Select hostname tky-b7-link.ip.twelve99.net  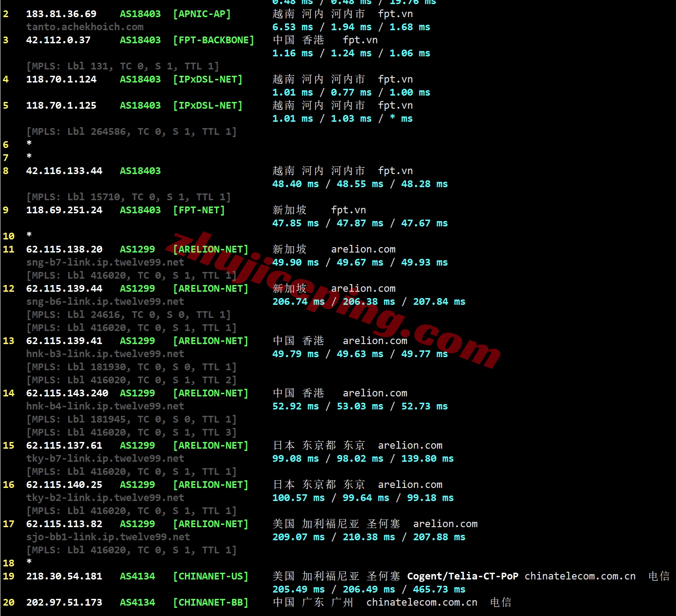(x=105, y=459)
